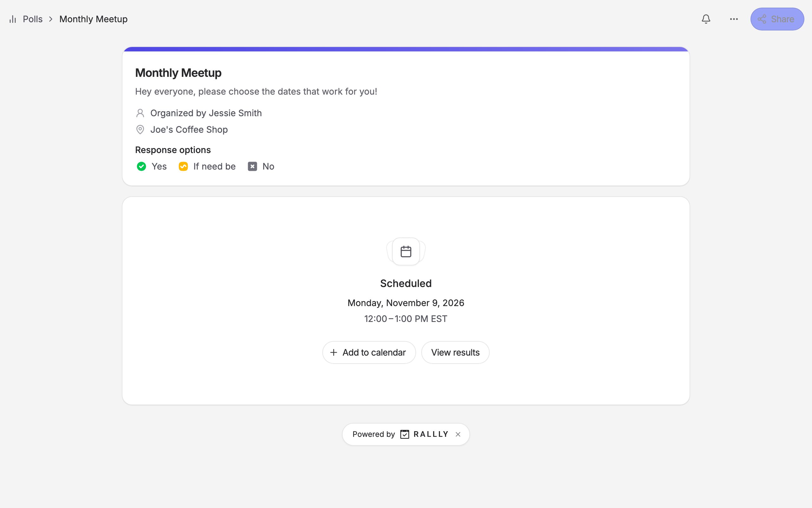
Task: Click the share icon inside Share button
Action: point(762,19)
